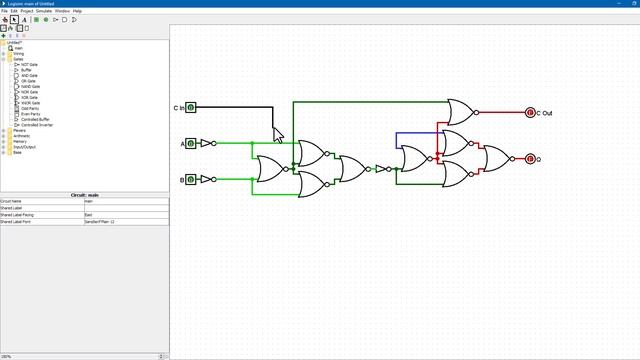Screen dimensions: 640x360
Task: Open the Project menu
Action: click(27, 11)
